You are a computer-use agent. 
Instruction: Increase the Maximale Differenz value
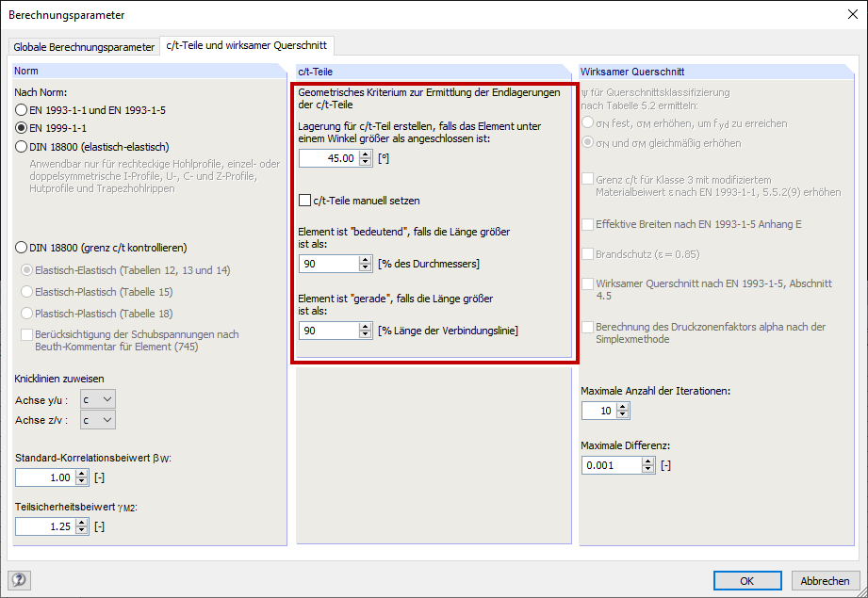click(648, 461)
